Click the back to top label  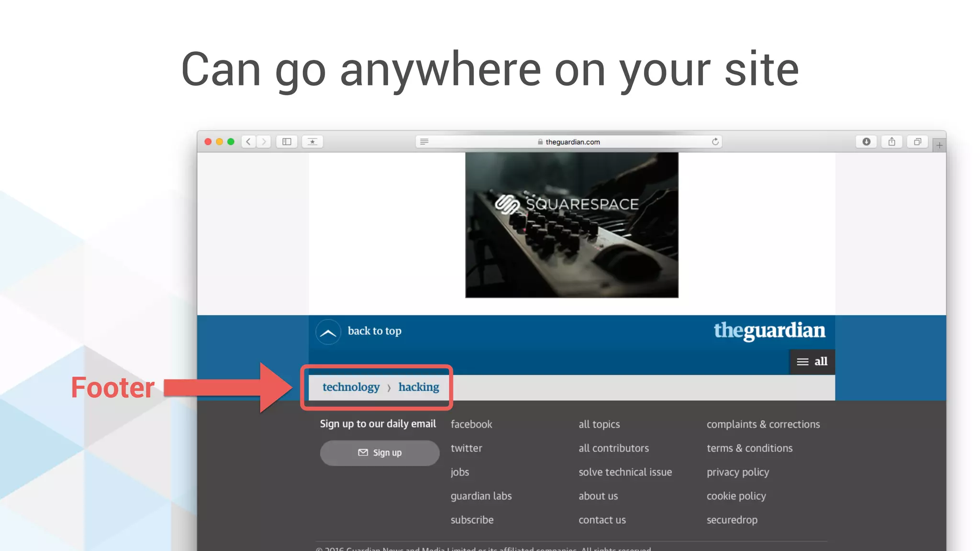coord(375,331)
